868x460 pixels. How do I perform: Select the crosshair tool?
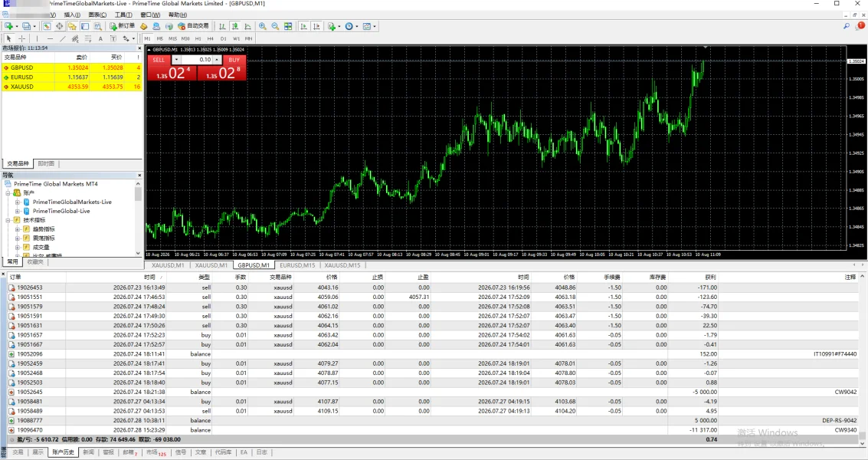tap(22, 38)
